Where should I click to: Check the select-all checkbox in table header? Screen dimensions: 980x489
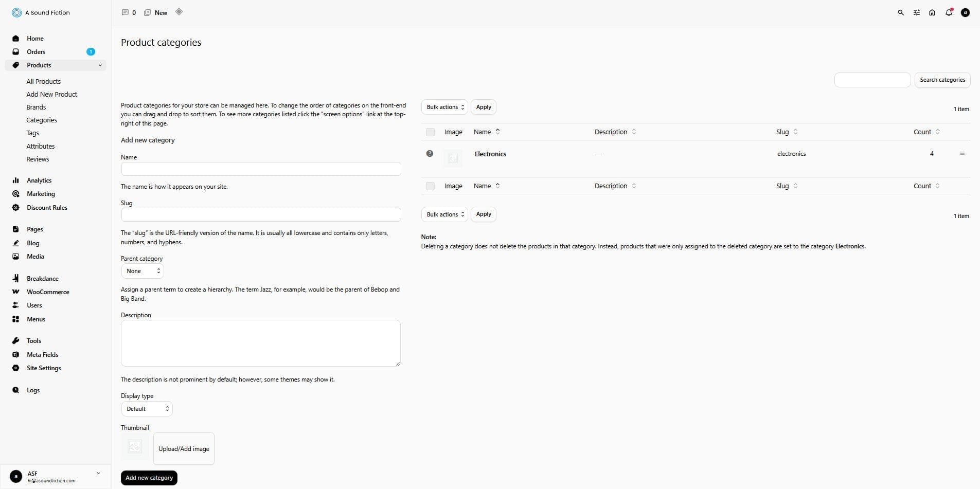tap(430, 132)
